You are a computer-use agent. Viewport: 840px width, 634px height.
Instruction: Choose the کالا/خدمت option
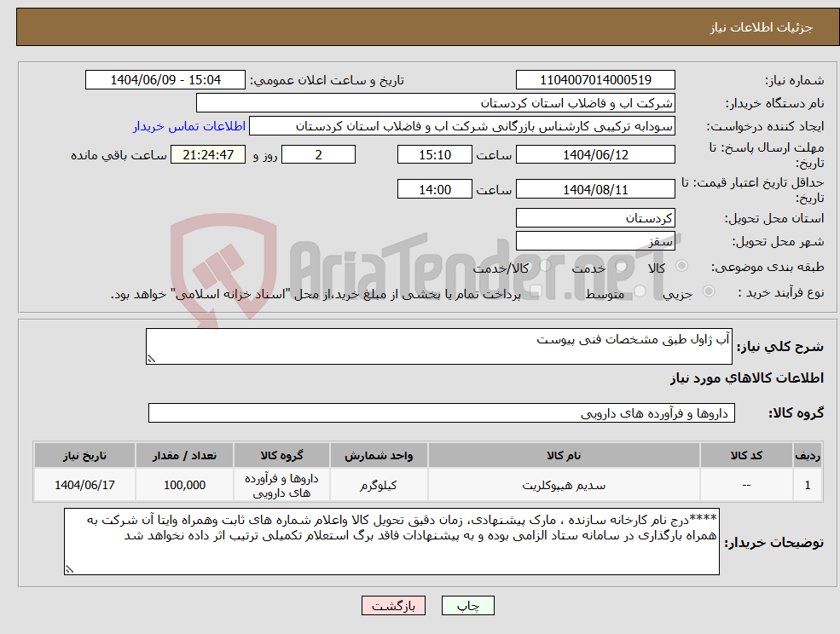coord(547,265)
